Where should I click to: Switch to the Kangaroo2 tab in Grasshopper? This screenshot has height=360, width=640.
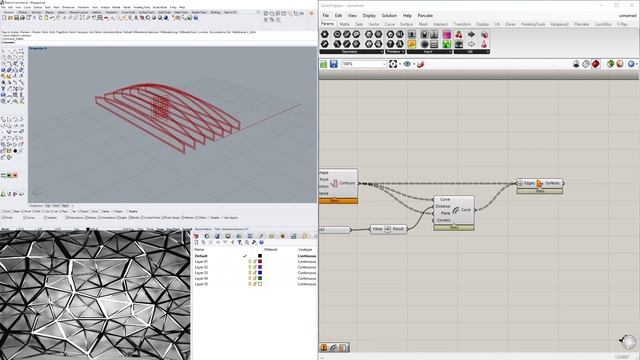[x=559, y=24]
